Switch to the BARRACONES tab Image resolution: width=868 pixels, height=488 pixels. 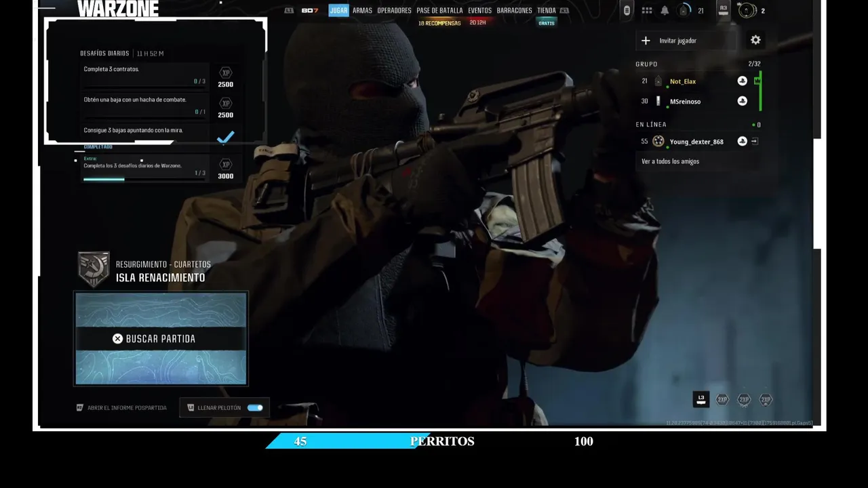[x=514, y=10]
